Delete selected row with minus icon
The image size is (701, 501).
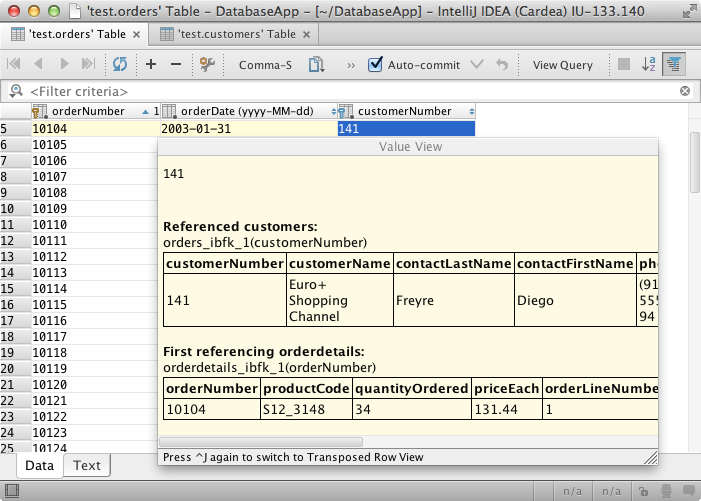(176, 64)
